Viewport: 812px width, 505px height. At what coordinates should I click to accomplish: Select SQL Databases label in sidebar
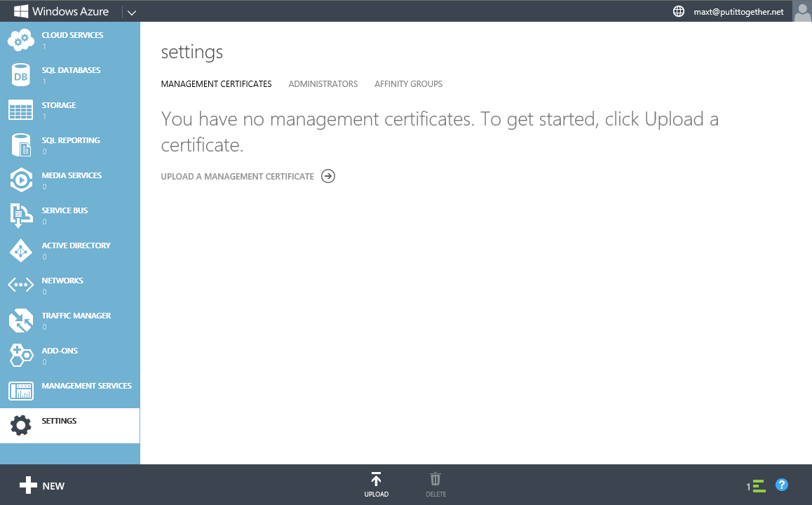71,70
